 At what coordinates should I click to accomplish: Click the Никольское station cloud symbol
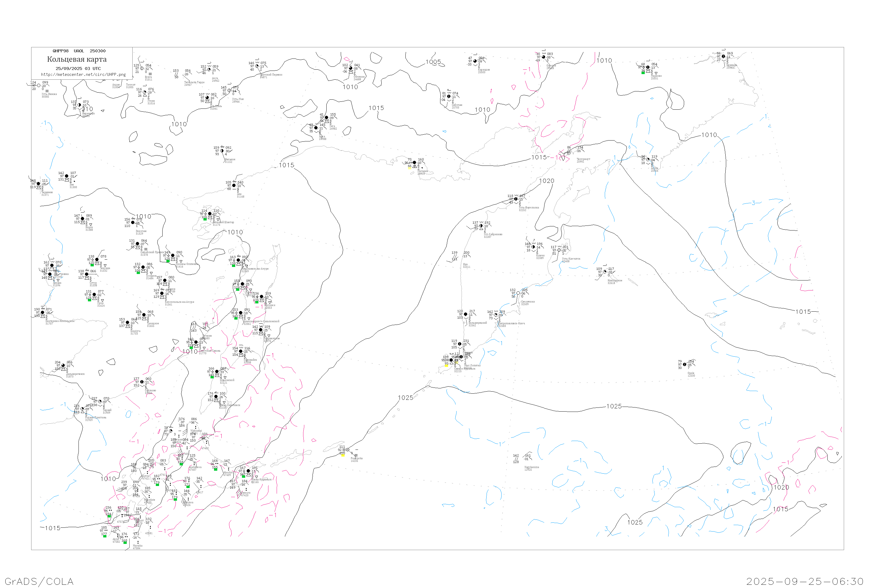coord(605,272)
